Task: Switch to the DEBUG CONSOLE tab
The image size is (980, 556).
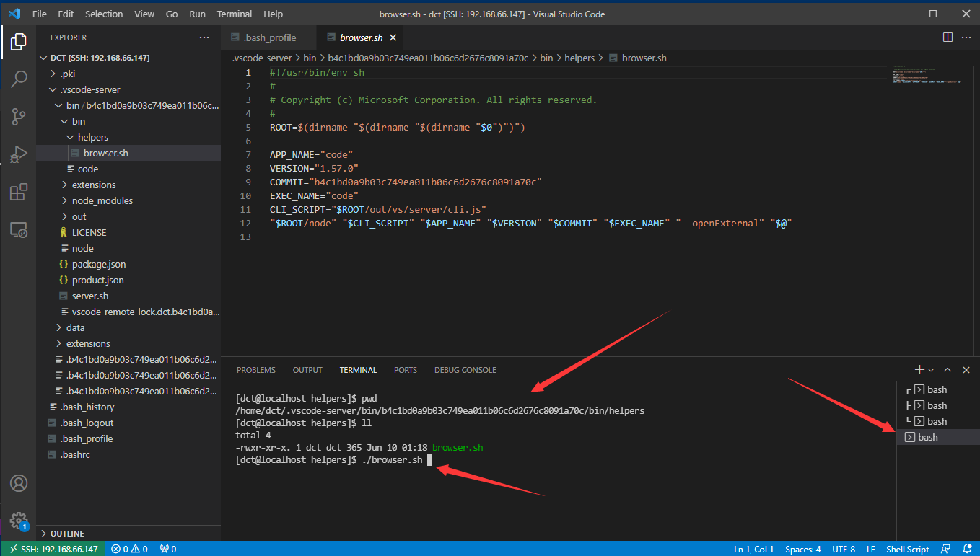Action: pyautogui.click(x=465, y=370)
